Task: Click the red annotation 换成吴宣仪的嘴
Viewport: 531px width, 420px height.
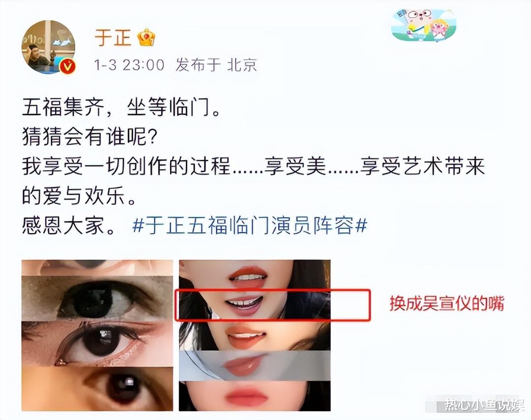Action: click(446, 303)
